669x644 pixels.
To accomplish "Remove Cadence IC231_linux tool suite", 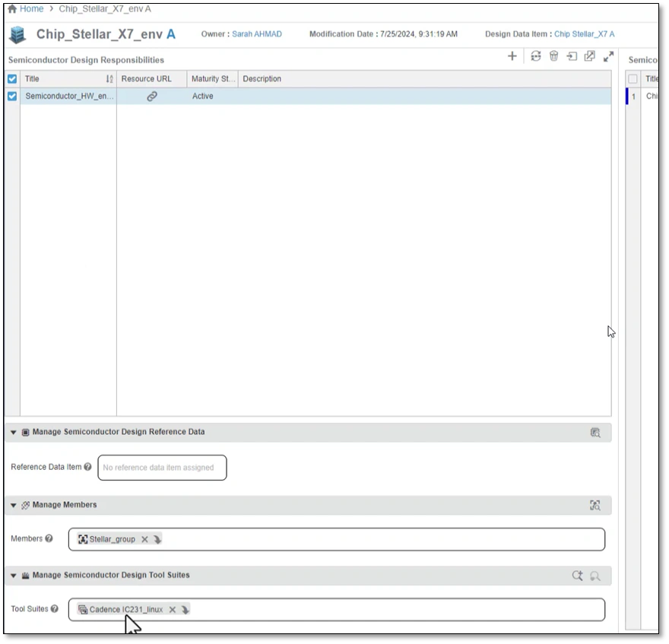I will coord(173,610).
